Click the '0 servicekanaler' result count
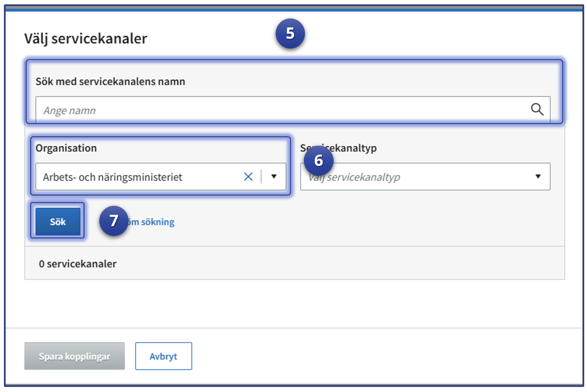587x392 pixels. (78, 264)
